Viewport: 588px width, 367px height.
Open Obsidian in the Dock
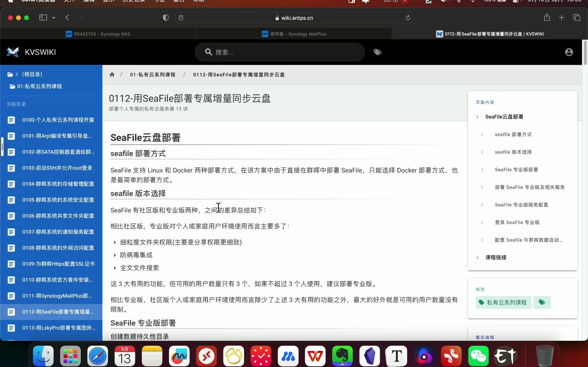pos(370,356)
